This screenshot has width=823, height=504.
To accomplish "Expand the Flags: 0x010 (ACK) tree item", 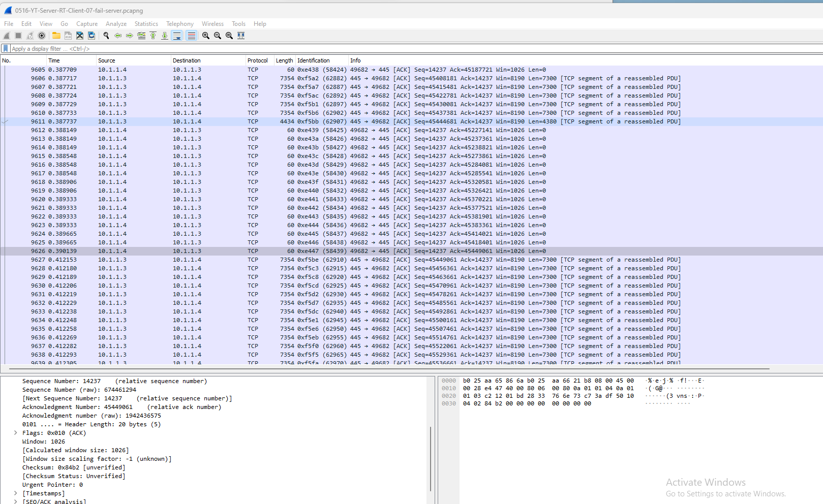I will pyautogui.click(x=16, y=433).
